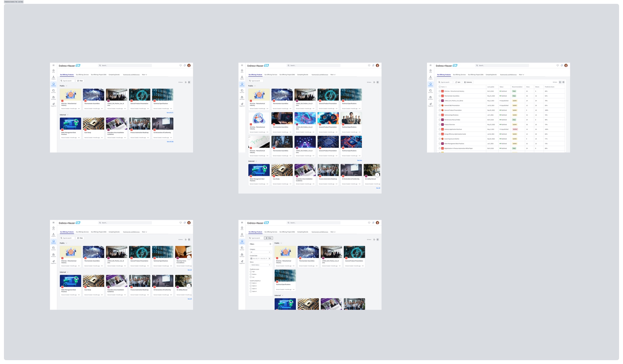This screenshot has width=623, height=364.
Task: Tick Option 3 under Custom property 1
Action: (x=251, y=289)
